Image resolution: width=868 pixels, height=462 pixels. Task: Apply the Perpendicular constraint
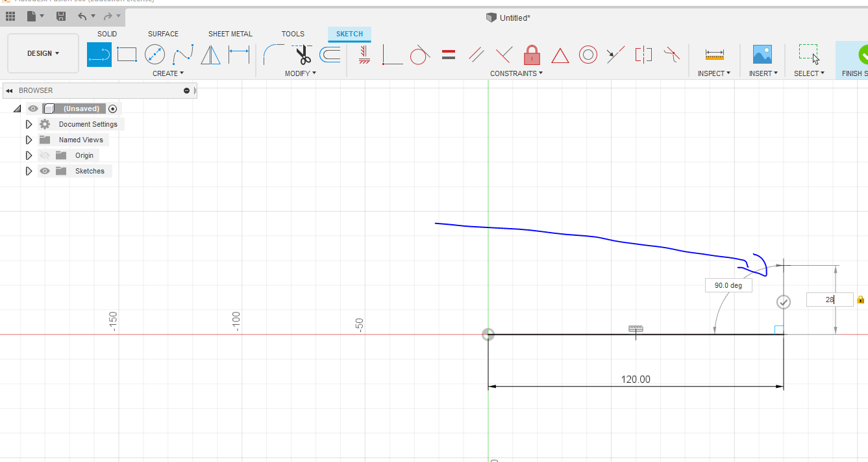pos(504,55)
